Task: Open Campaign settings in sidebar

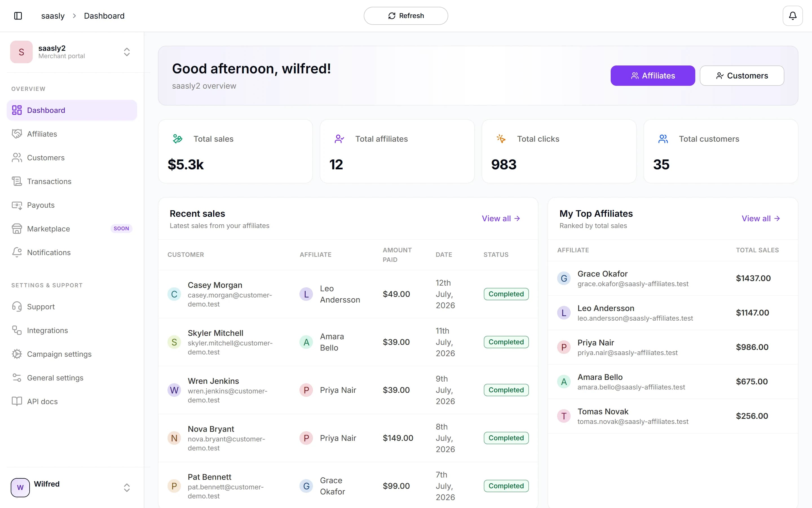Action: [72, 354]
